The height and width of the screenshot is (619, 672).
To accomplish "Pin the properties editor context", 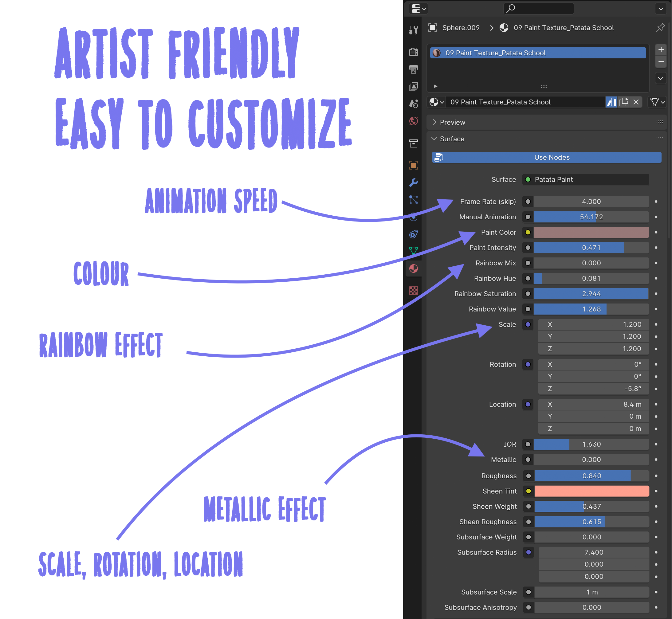I will pos(660,28).
